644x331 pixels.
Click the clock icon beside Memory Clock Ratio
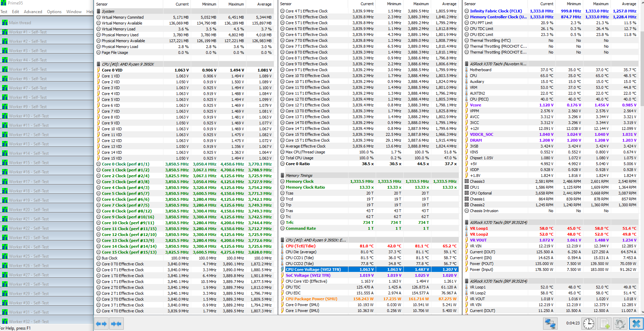pos(282,187)
